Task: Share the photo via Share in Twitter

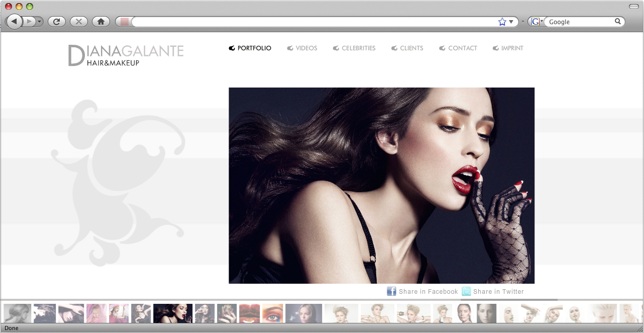Action: click(x=493, y=291)
